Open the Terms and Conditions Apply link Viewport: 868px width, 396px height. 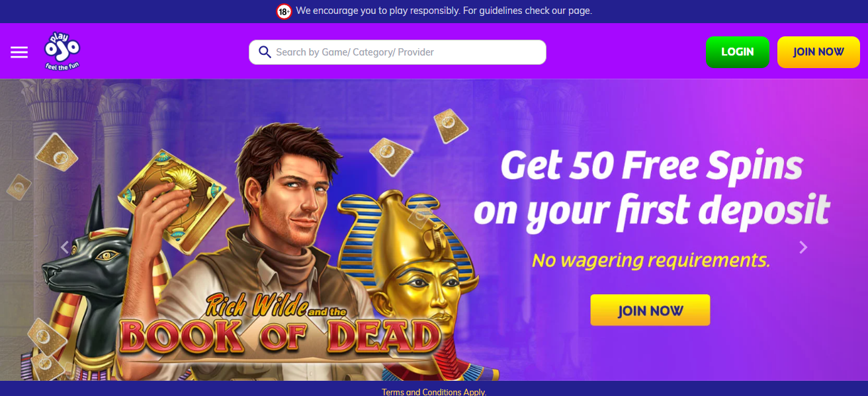pyautogui.click(x=434, y=392)
